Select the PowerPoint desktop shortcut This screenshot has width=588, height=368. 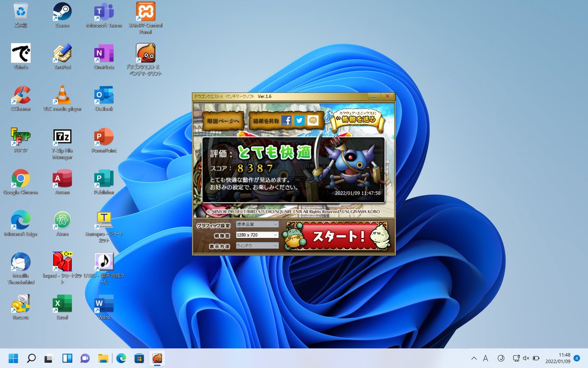104,140
